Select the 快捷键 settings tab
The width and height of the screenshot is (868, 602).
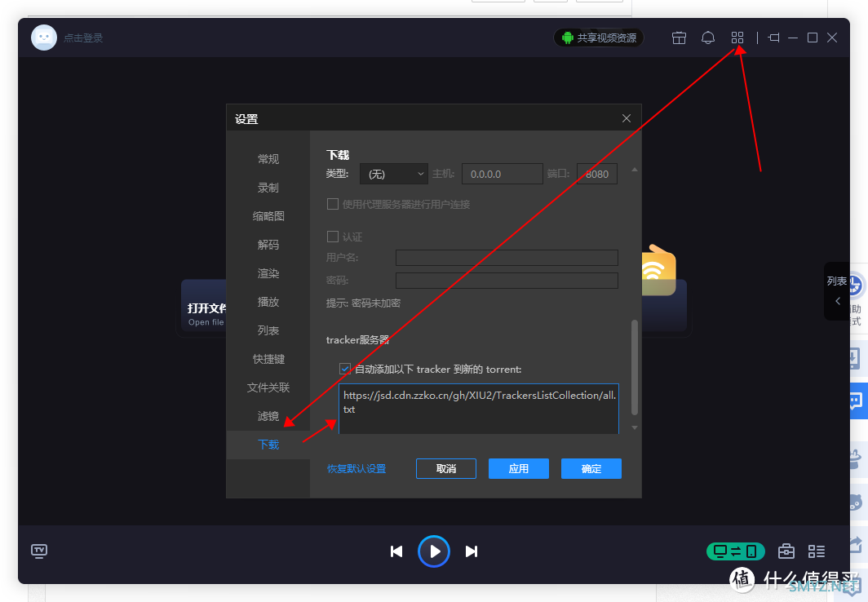pyautogui.click(x=268, y=359)
